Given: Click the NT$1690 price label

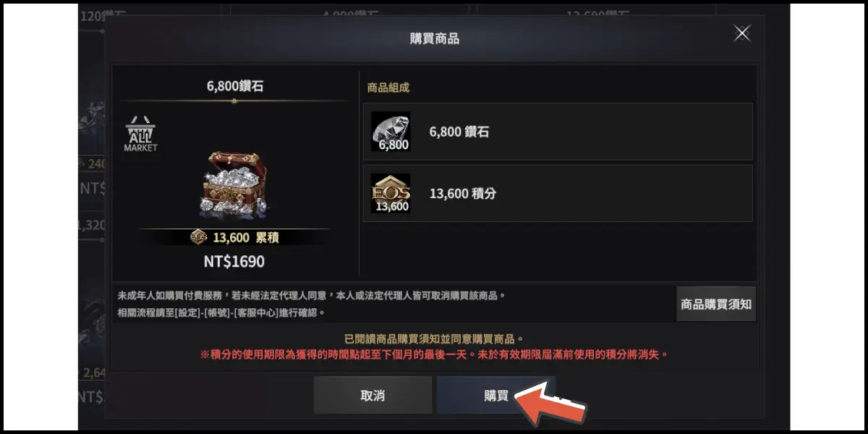Looking at the screenshot, I should point(234,261).
